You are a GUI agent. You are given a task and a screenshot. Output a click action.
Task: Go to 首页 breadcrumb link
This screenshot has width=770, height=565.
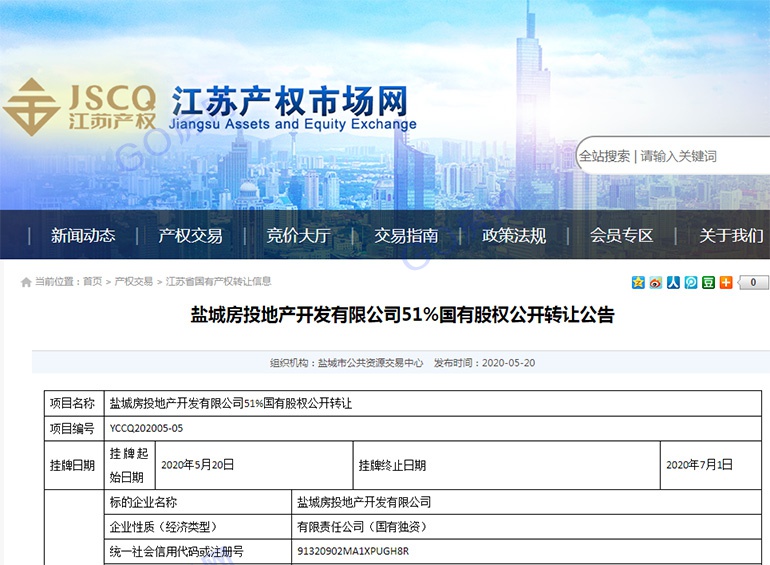(x=92, y=281)
